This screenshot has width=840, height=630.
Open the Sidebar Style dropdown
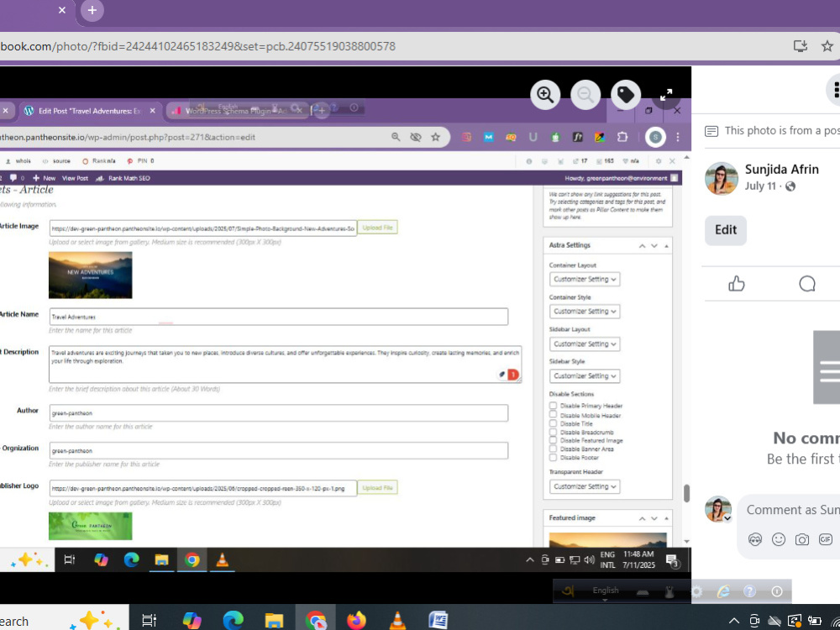click(x=585, y=376)
